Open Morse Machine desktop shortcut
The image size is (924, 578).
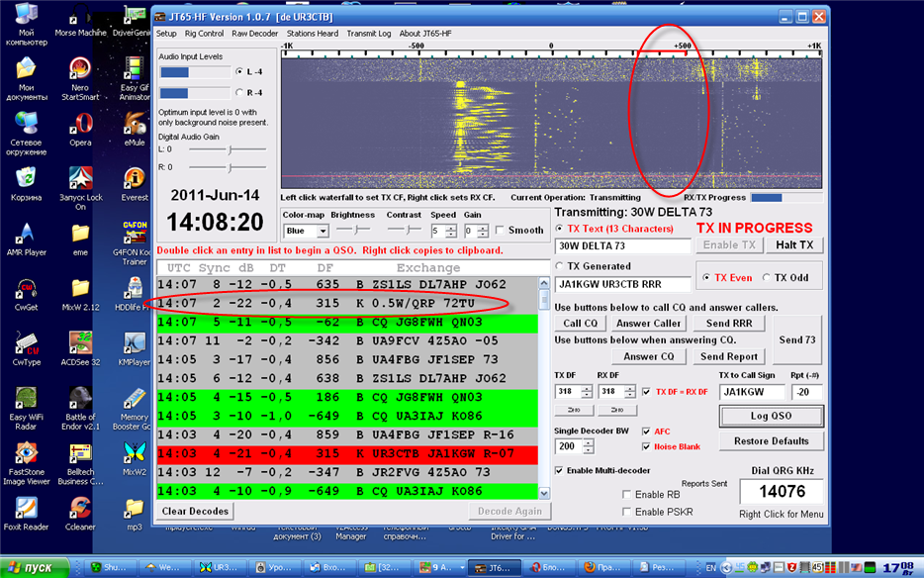[x=79, y=20]
